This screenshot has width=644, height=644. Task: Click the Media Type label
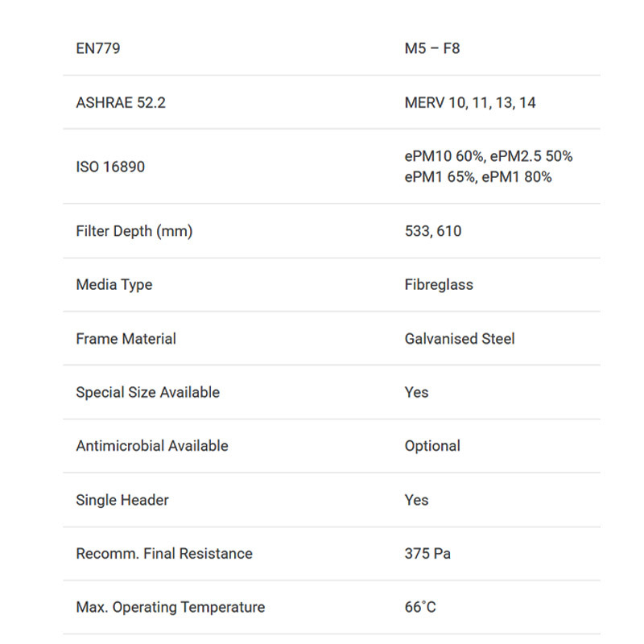[x=114, y=285]
